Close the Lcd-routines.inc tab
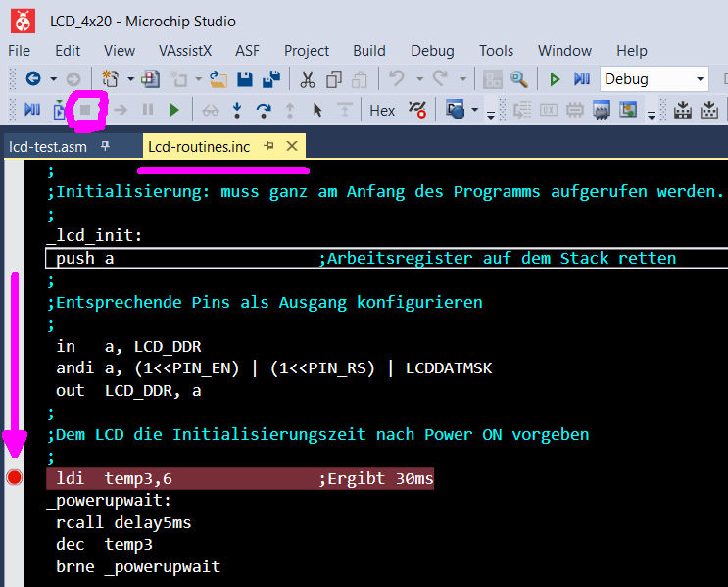 (292, 146)
